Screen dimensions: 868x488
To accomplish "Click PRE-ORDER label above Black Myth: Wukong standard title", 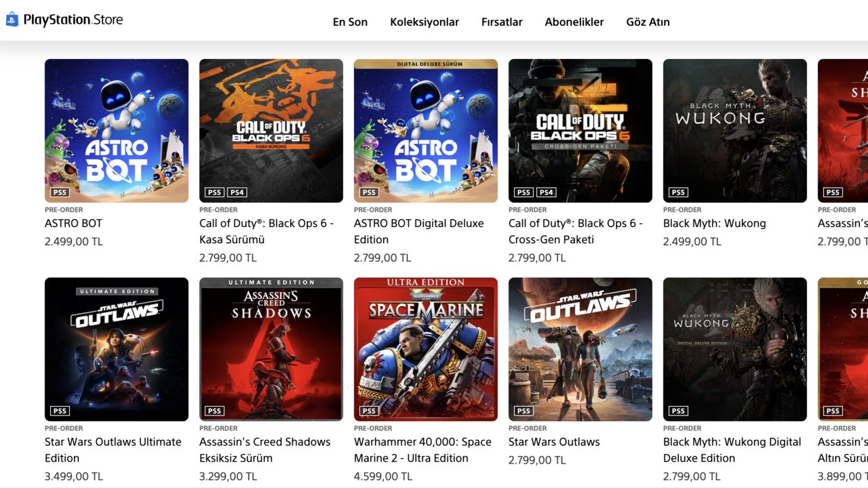I will 682,209.
